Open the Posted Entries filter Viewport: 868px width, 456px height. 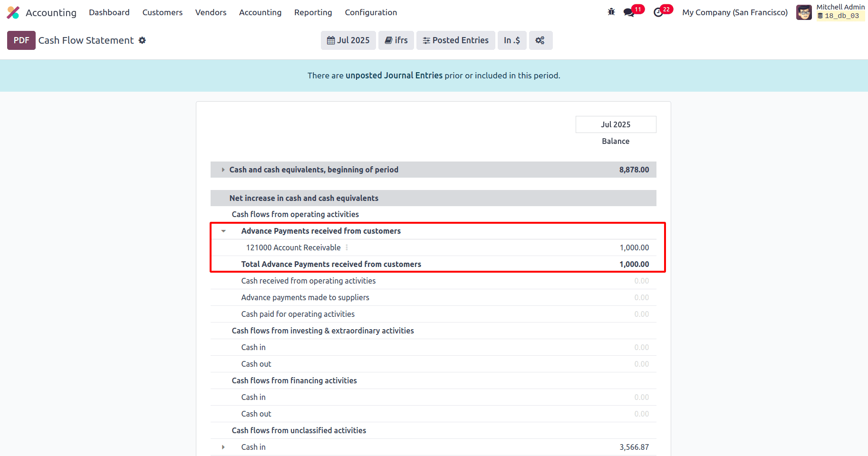coord(456,40)
